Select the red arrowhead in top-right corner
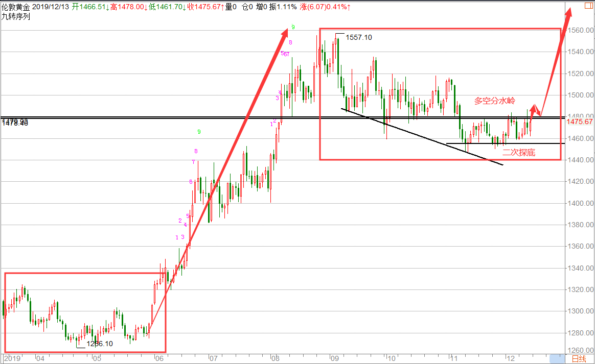595x364 pixels. coord(568,13)
